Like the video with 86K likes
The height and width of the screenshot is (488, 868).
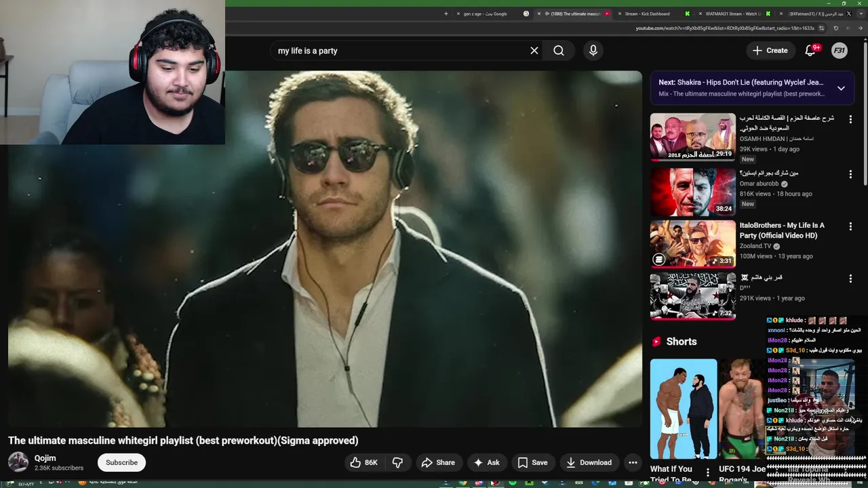tap(363, 462)
